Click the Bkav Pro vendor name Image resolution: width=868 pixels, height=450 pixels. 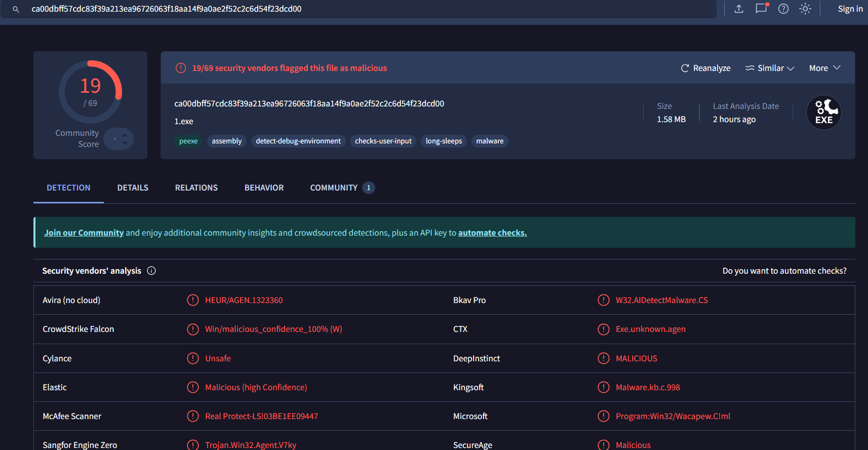(x=469, y=300)
